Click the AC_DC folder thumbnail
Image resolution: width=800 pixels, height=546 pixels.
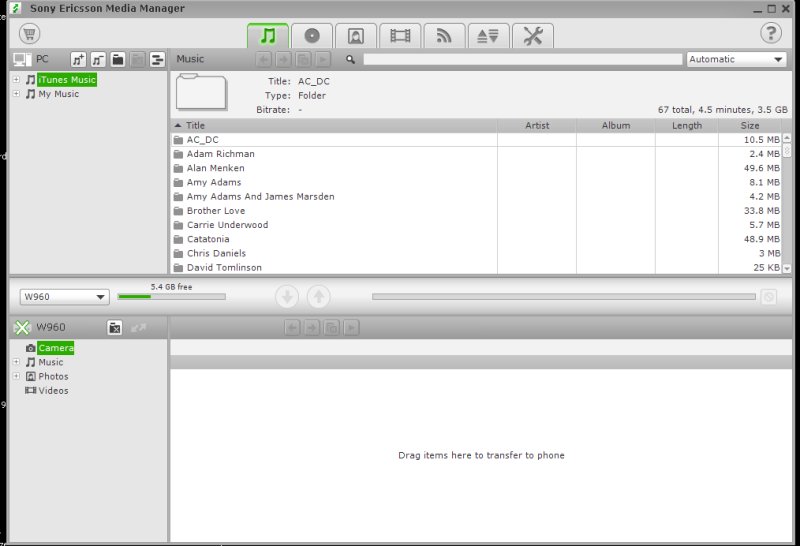click(x=202, y=92)
